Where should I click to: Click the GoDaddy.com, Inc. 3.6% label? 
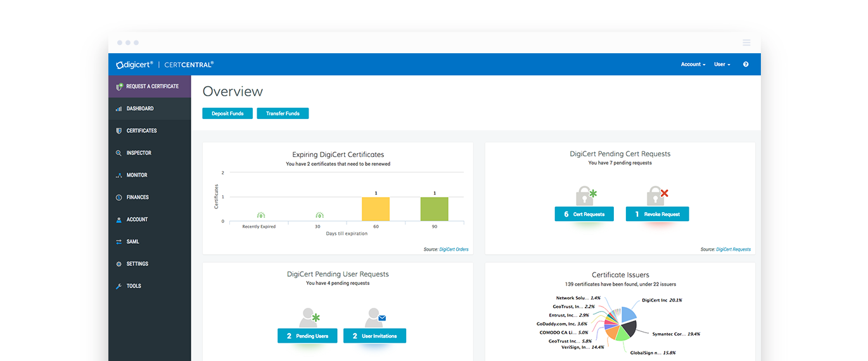562,324
